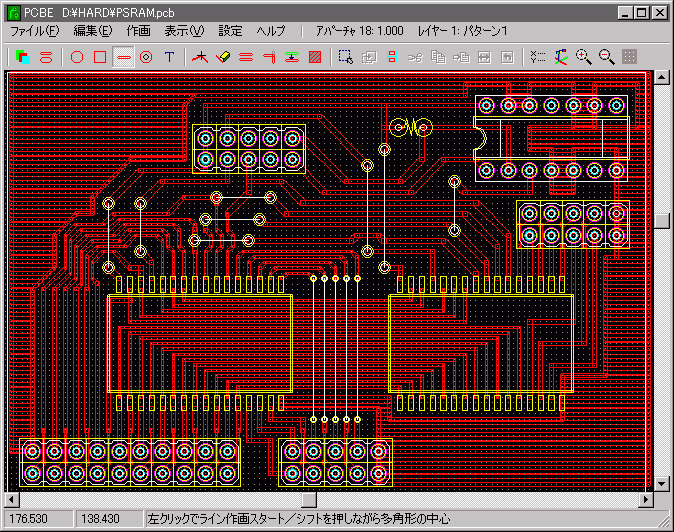Click the grayed rotate icon
The image size is (674, 532).
pos(508,57)
